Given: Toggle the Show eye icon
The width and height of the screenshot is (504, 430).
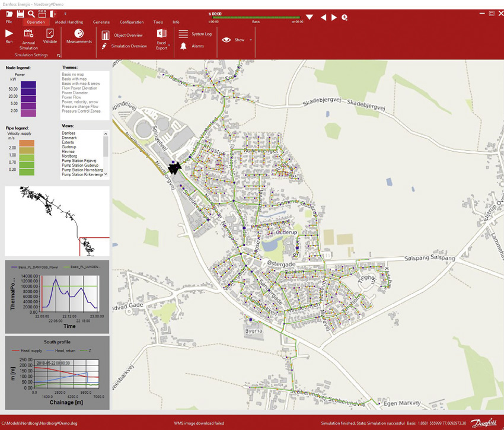Looking at the screenshot, I should [x=227, y=40].
